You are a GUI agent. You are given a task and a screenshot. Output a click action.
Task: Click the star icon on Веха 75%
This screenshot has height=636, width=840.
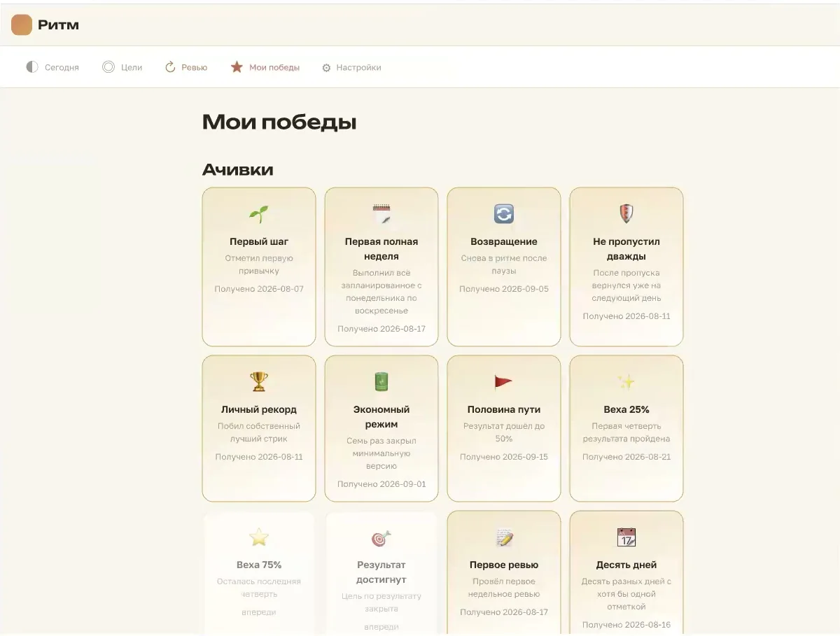click(259, 537)
